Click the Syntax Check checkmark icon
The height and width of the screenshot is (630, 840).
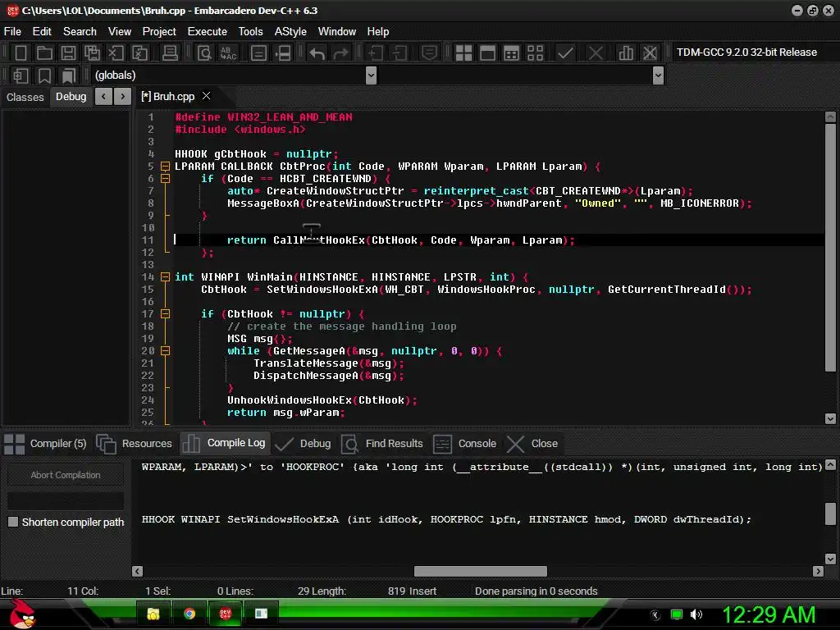tap(565, 52)
